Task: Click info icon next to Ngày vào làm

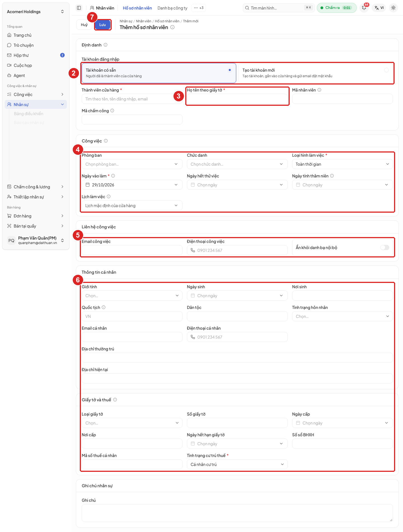Action: [113, 176]
